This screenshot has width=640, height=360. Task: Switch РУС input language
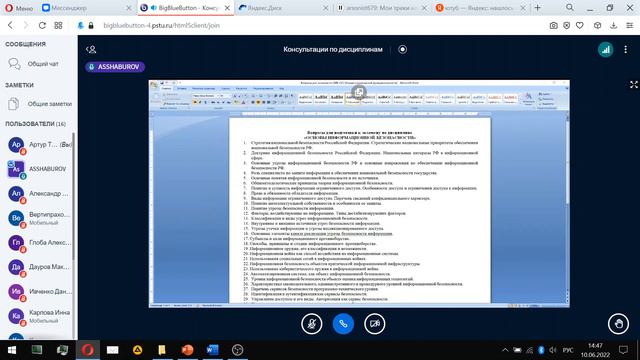568,350
